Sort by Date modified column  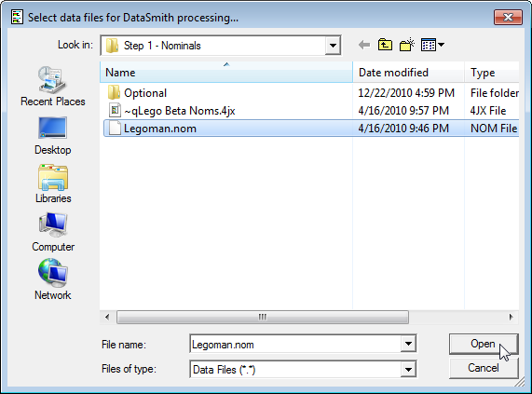(x=408, y=73)
